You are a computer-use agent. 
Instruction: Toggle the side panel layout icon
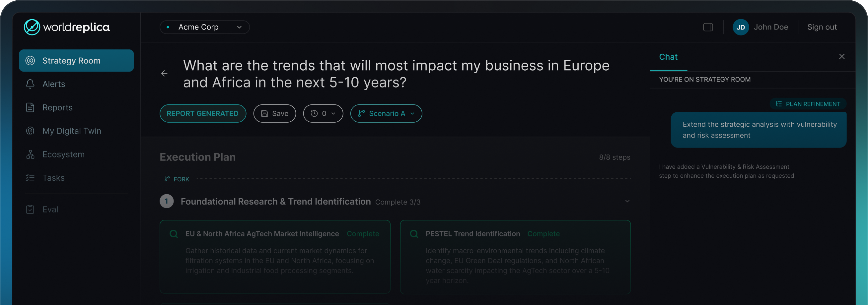pos(708,27)
